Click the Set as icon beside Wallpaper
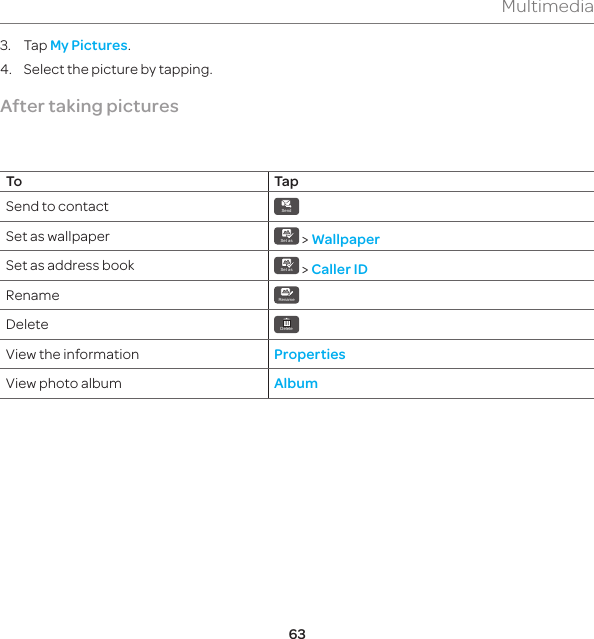 pos(286,236)
